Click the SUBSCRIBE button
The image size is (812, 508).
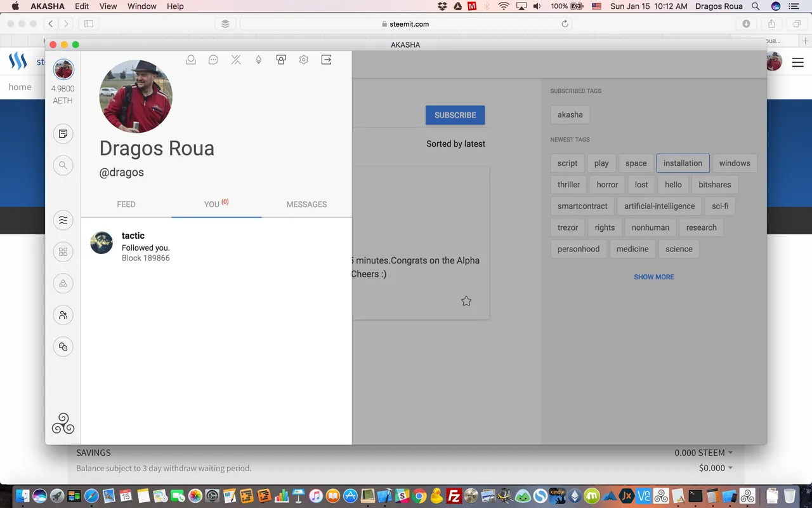(x=455, y=115)
